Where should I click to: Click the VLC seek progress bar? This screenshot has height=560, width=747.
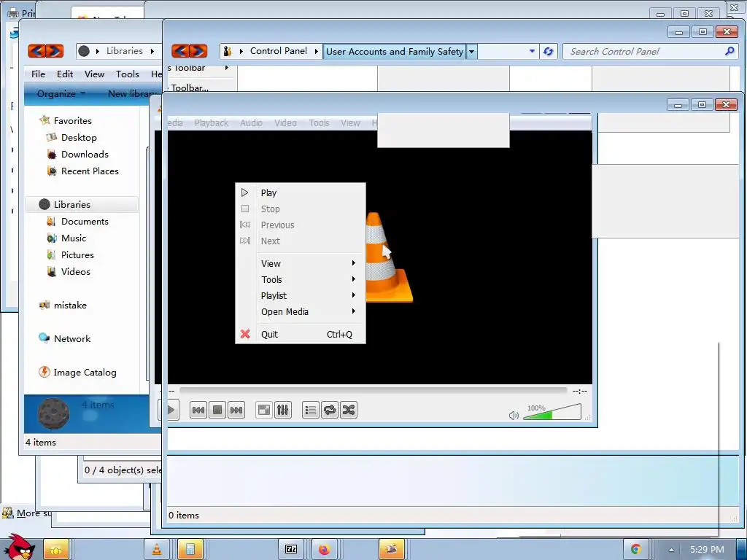[x=373, y=391]
